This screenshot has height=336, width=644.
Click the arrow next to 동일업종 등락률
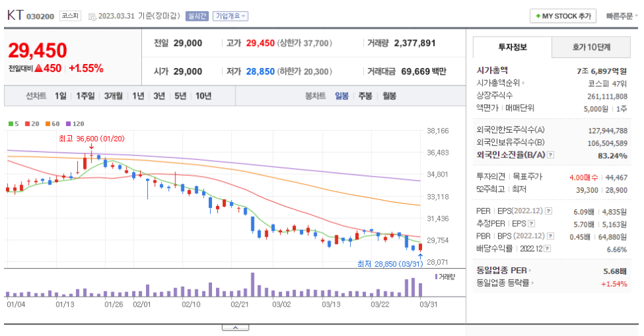coord(532,283)
